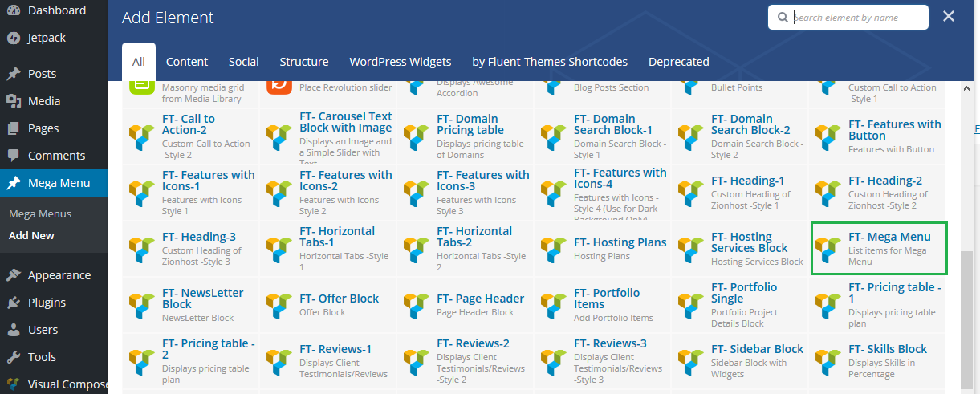Open by Fluent-Themes Shortcodes tab
980x394 pixels.
pyautogui.click(x=550, y=62)
